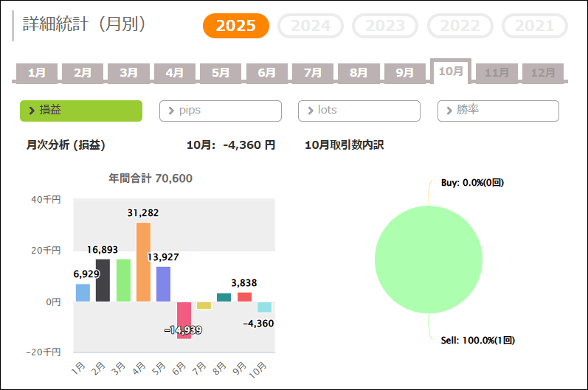Select the active 10月 tab
Screen dimensions: 588x390
tap(451, 71)
